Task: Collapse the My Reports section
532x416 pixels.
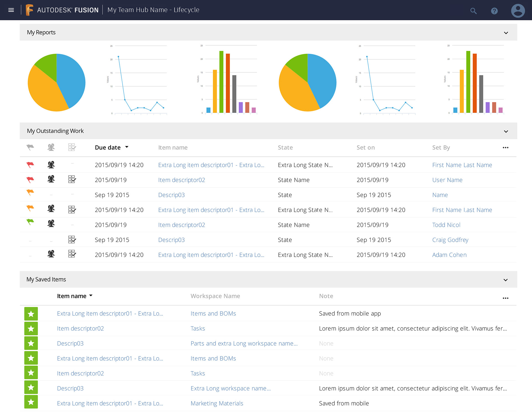Action: pyautogui.click(x=506, y=33)
